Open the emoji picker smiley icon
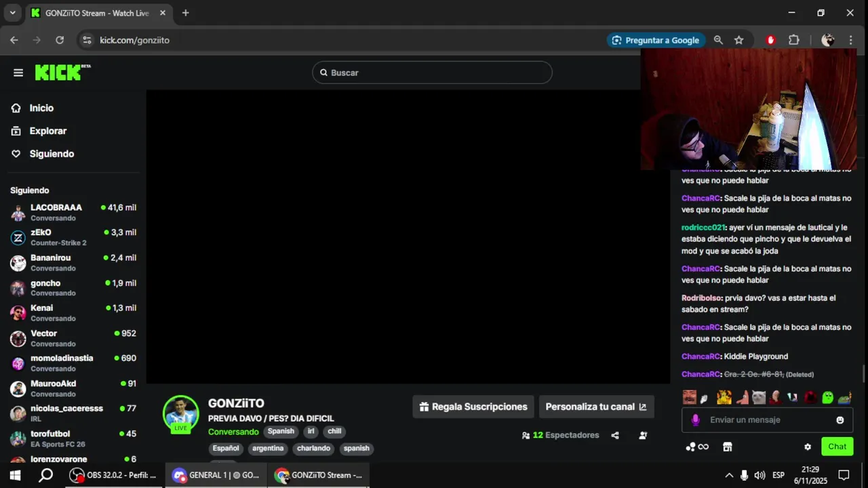The width and height of the screenshot is (868, 488). 840,420
